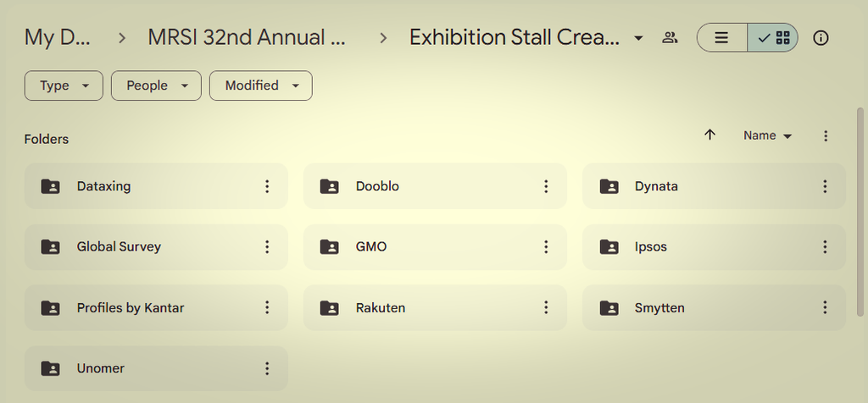Go to the MRSI 32nd Annual breadcrumb

pos(247,37)
